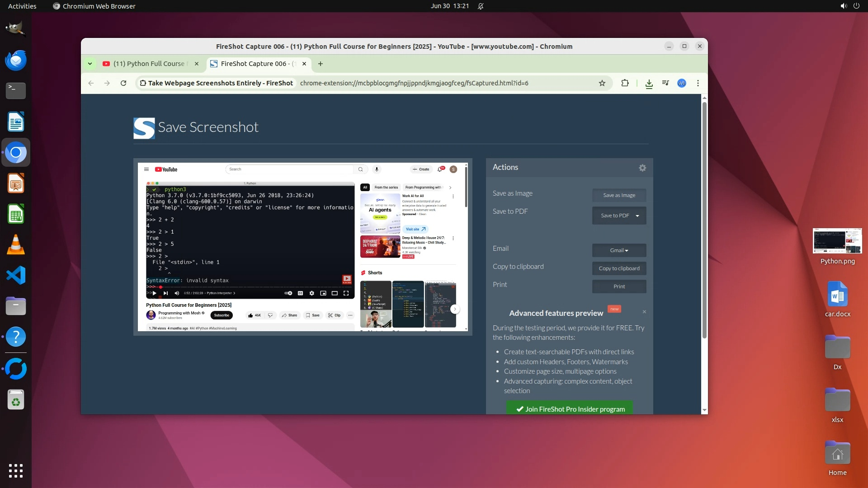This screenshot has height=488, width=868.
Task: Click Join FireShot Pro Insider program
Action: tap(570, 409)
